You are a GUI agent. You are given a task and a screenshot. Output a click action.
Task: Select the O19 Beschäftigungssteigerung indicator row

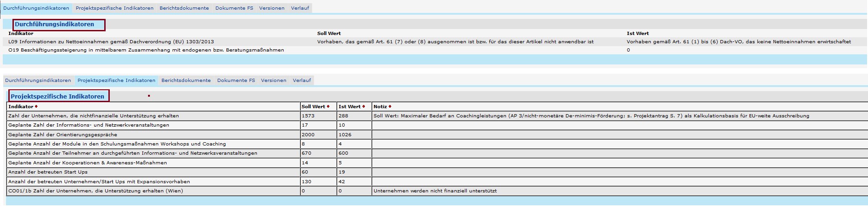tap(146, 50)
